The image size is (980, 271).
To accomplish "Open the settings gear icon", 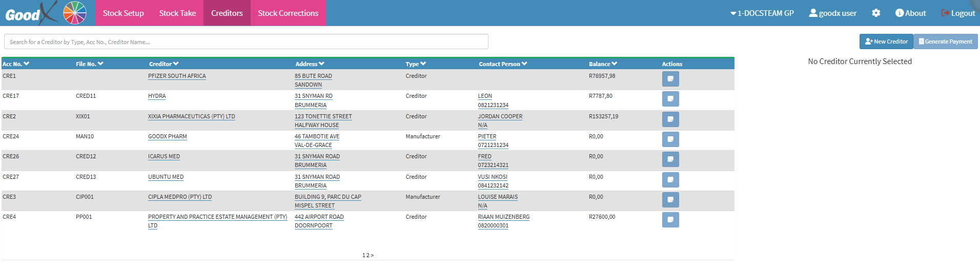I will pyautogui.click(x=875, y=13).
